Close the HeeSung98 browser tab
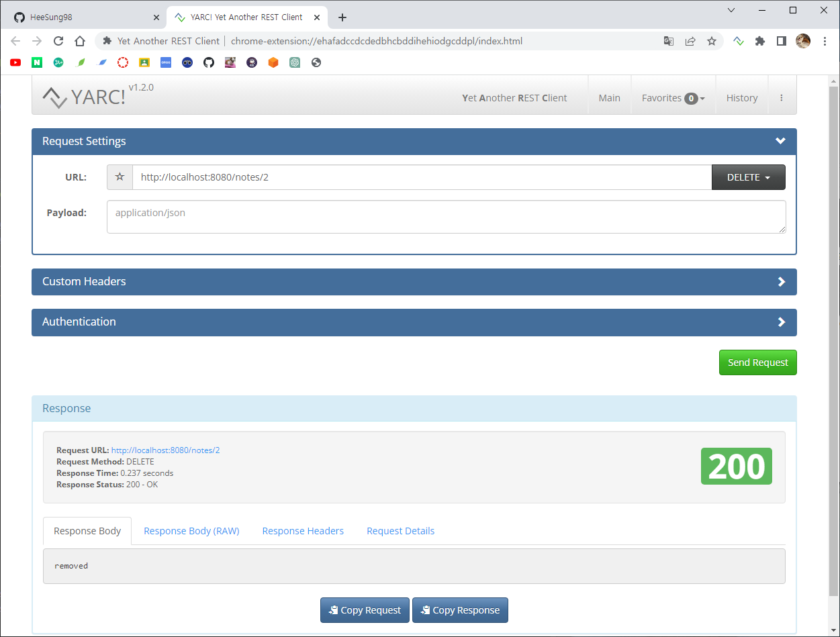Viewport: 840px width, 637px height. point(156,17)
